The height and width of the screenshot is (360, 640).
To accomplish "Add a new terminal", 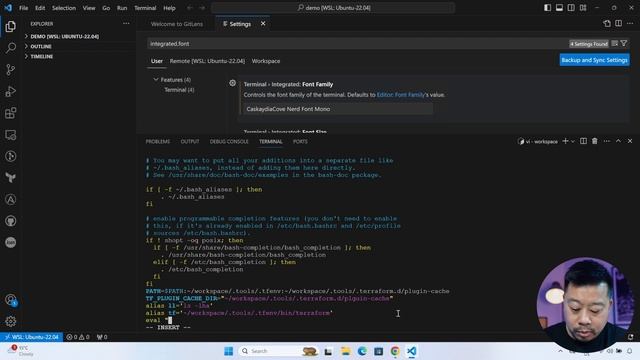I will point(565,141).
